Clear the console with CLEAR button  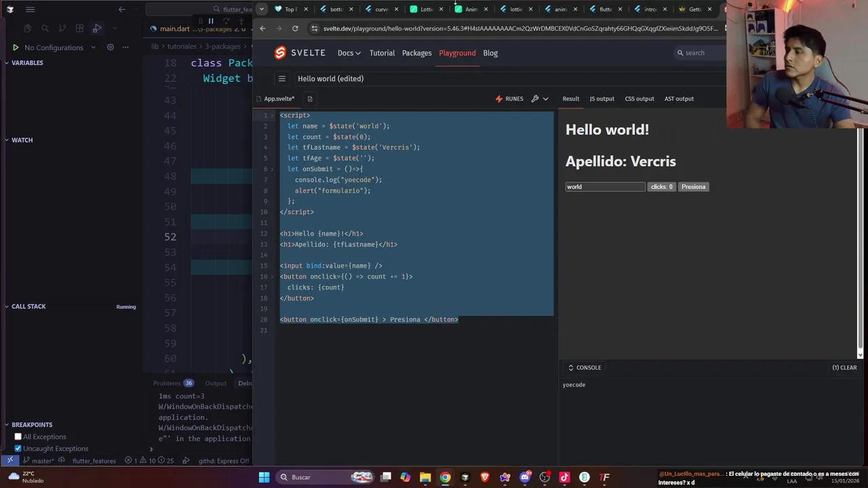(x=844, y=368)
